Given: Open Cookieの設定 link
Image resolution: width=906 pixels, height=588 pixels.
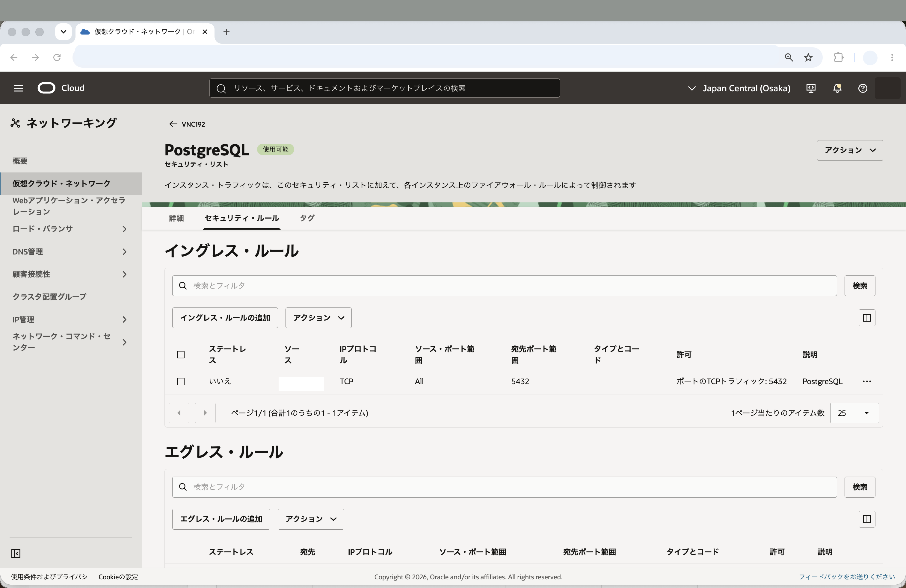Looking at the screenshot, I should (x=118, y=577).
